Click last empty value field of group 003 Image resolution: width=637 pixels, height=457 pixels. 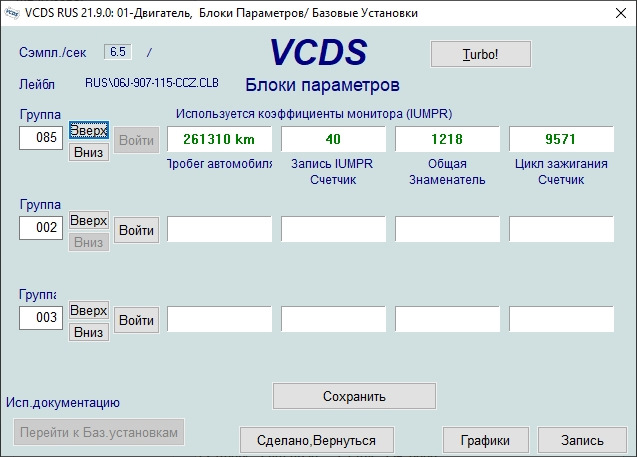(561, 319)
